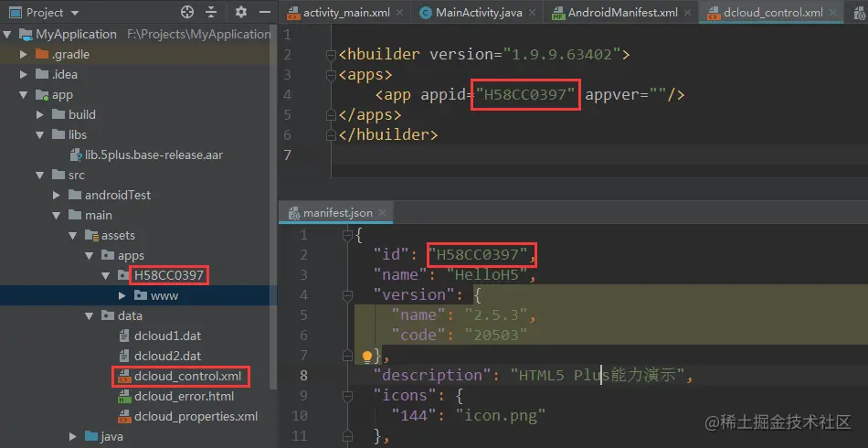The image size is (868, 448).
Task: Click the collapse all icon in Project panel
Action: [x=211, y=12]
